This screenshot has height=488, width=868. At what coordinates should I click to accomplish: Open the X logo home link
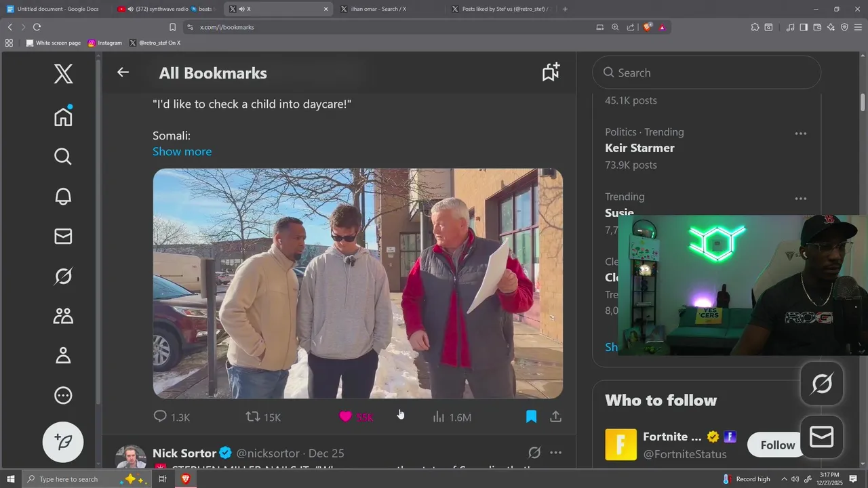[x=63, y=73]
